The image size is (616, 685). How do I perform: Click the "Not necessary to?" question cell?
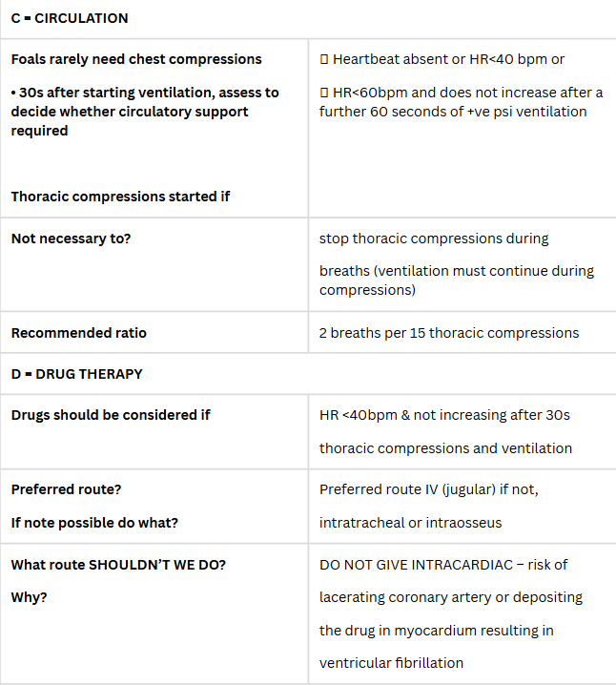71,239
